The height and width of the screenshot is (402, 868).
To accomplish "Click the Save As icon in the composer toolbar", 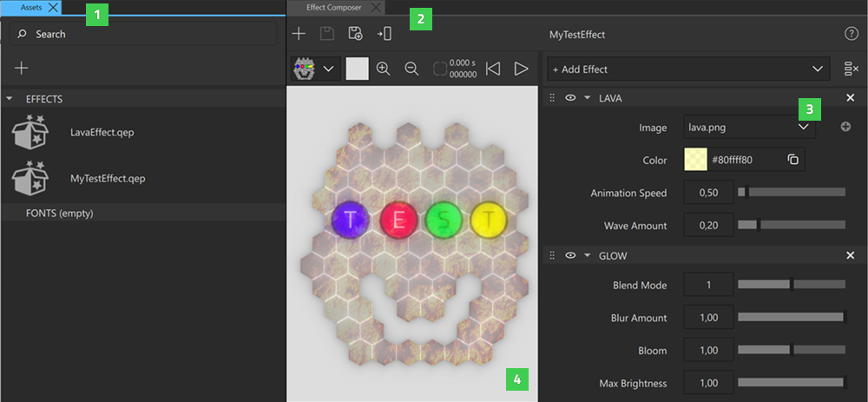I will 355,34.
